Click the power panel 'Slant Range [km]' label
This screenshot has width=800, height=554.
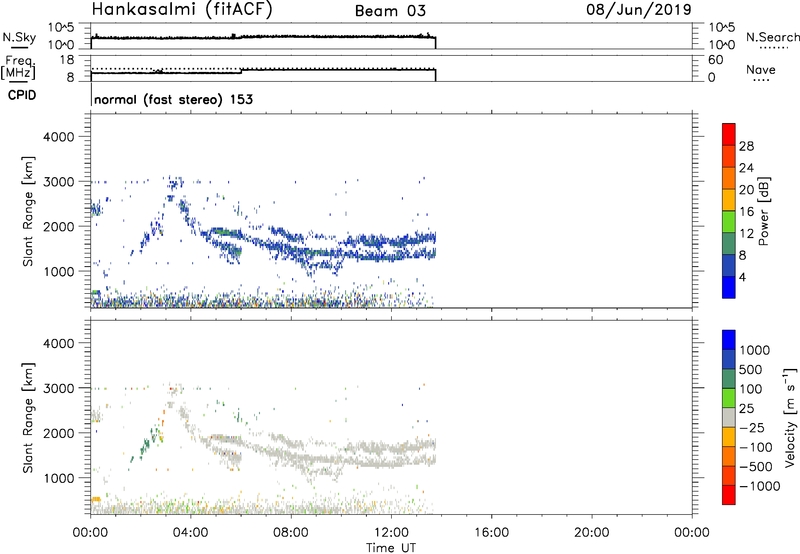point(28,211)
